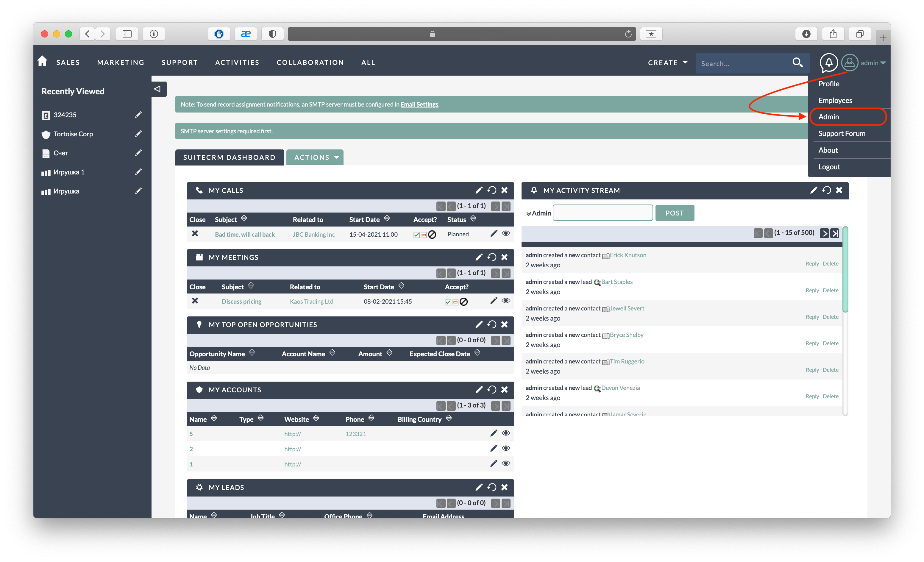
Task: Remove the My Accounts dashlet
Action: [x=504, y=390]
